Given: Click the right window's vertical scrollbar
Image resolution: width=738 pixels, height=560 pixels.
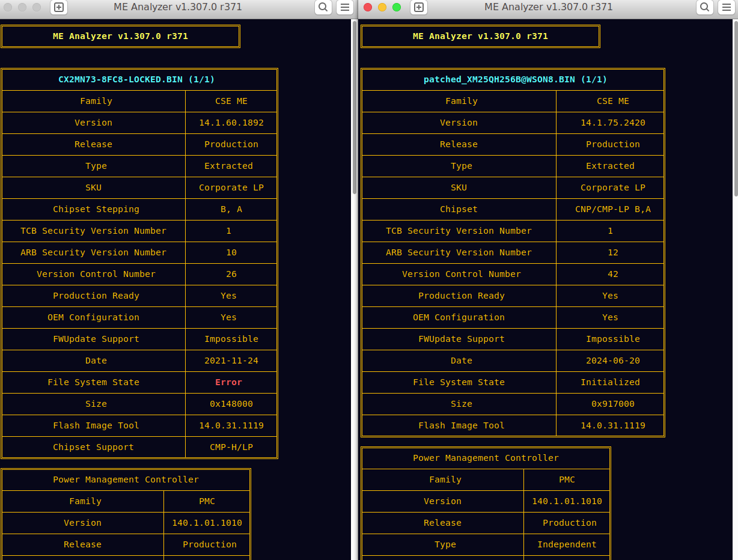Looking at the screenshot, I should tap(736, 108).
